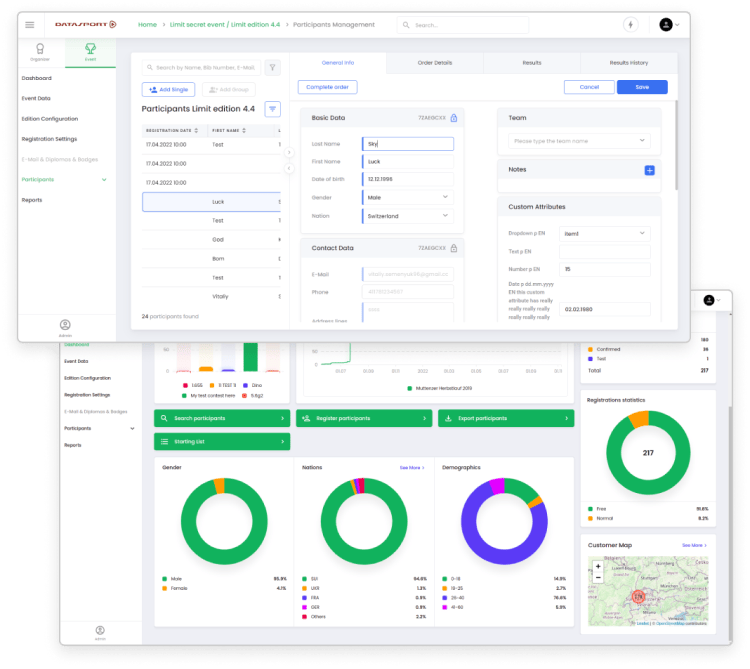750x669 pixels.
Task: Open the Gender dropdown
Action: pos(407,197)
